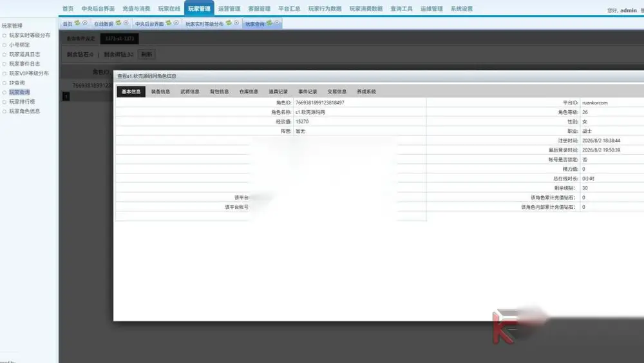Switch to the 装备信息 tab
This screenshot has width=644, height=363.
(x=160, y=92)
